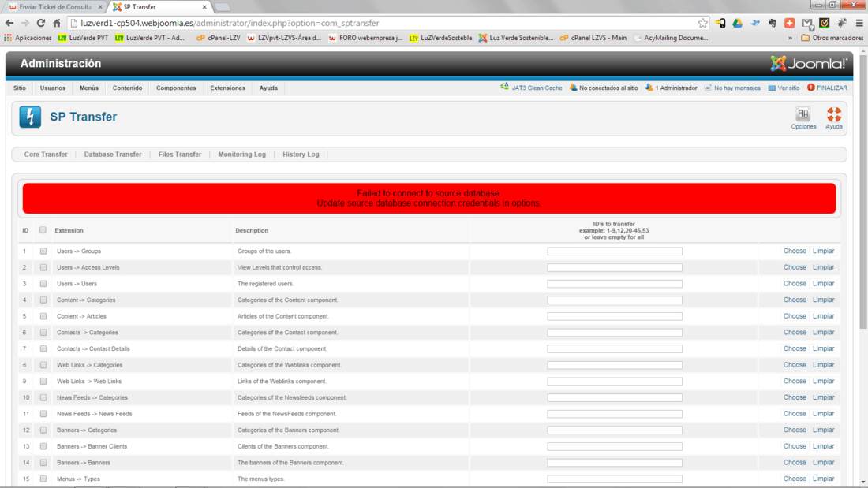Image resolution: width=868 pixels, height=488 pixels.
Task: Focus the IDs field for Users -> Users
Action: pyautogui.click(x=615, y=284)
